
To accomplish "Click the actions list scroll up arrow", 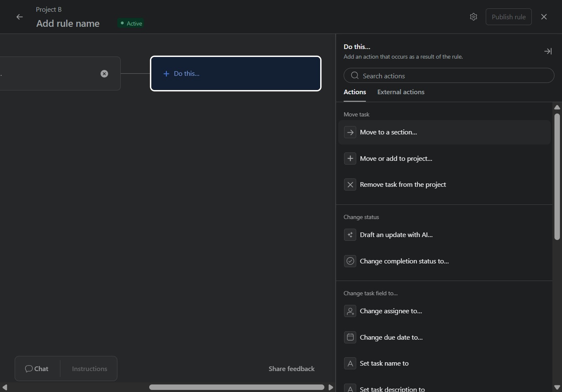I will (557, 107).
